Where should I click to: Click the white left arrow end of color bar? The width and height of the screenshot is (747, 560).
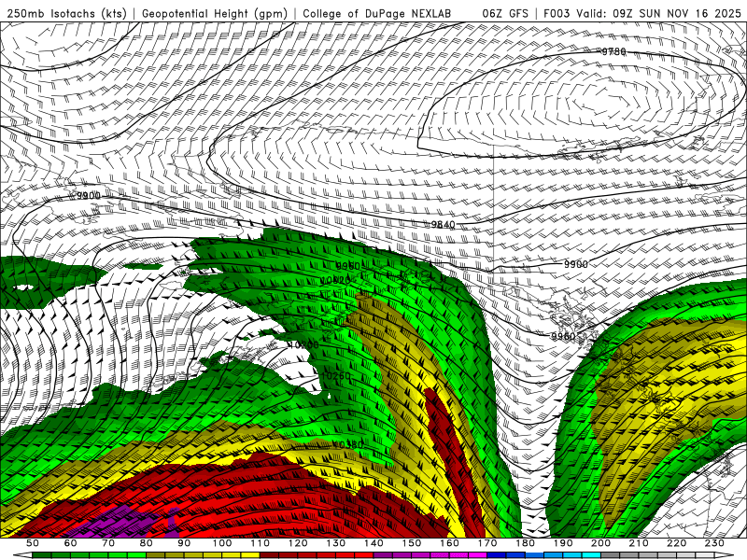point(22,555)
